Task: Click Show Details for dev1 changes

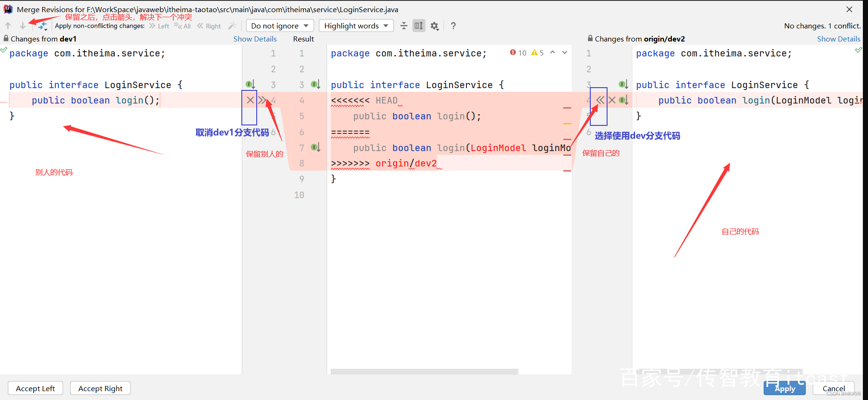Action: [x=255, y=39]
